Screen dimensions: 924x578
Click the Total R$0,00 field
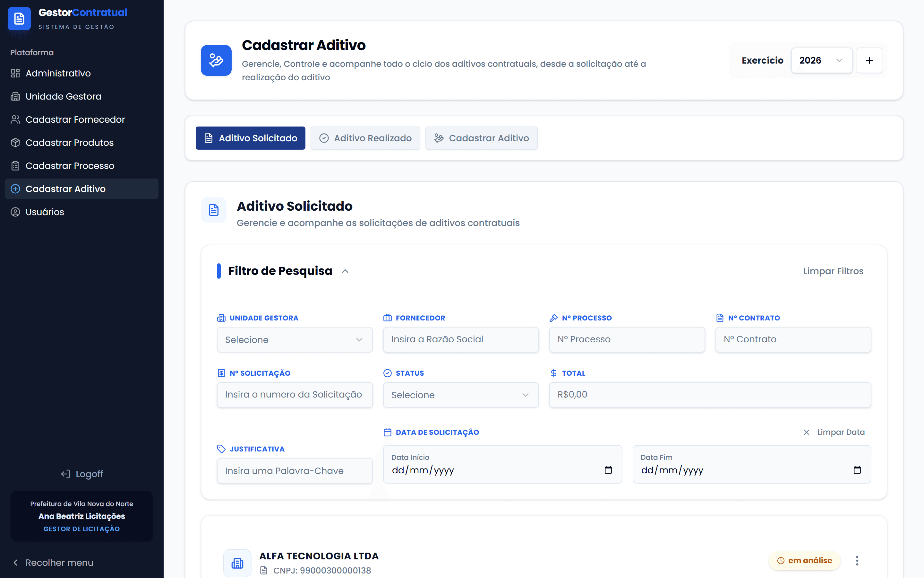click(710, 395)
